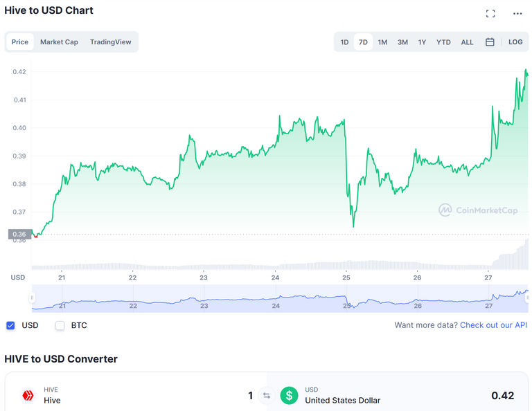Click the 21 date label on x-axis
Screen dimensions: 532x411
click(62, 277)
